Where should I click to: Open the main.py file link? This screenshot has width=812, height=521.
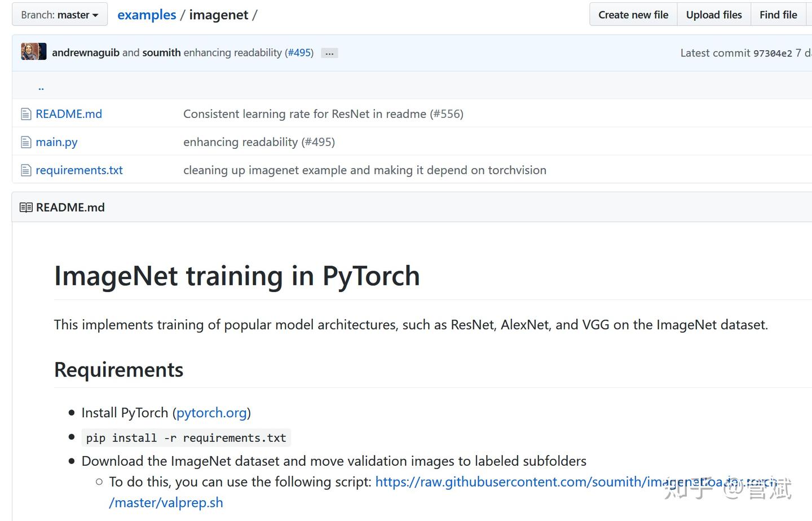point(56,142)
